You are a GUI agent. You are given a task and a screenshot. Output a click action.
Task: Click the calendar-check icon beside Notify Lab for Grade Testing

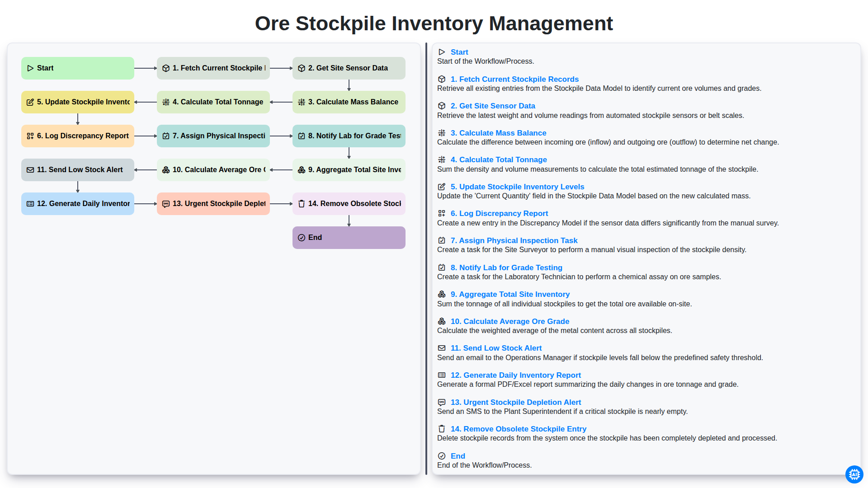click(x=442, y=267)
